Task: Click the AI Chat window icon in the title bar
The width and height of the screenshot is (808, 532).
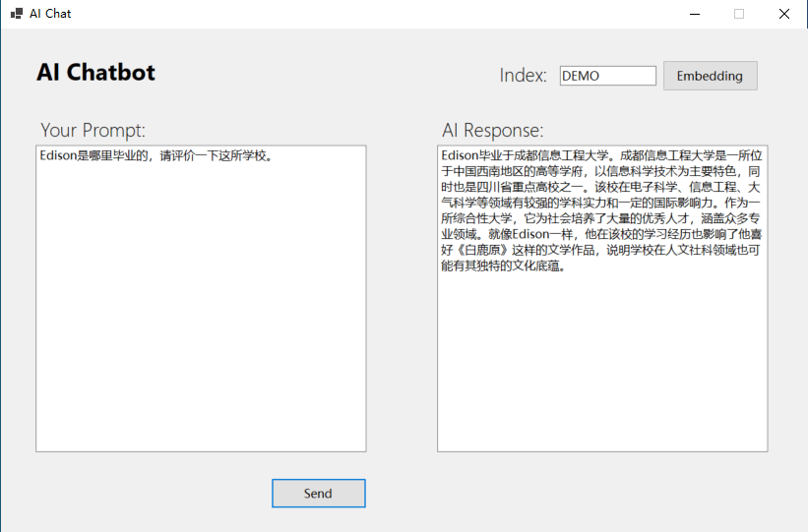Action: [x=17, y=14]
